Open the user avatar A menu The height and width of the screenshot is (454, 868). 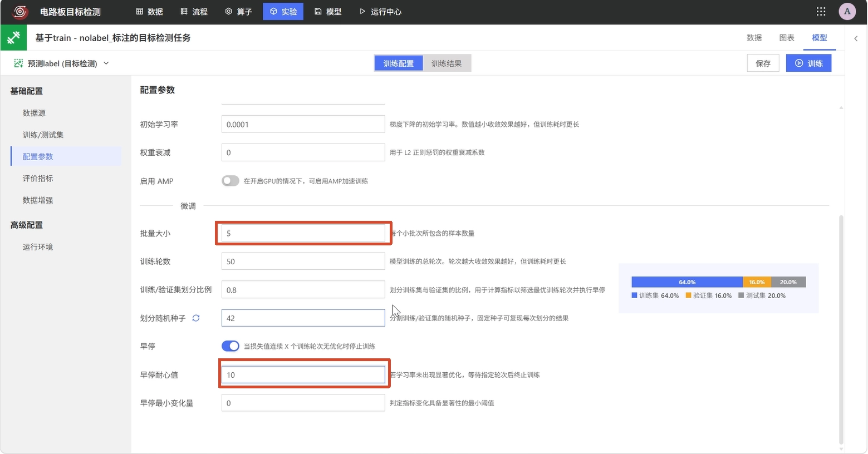847,11
